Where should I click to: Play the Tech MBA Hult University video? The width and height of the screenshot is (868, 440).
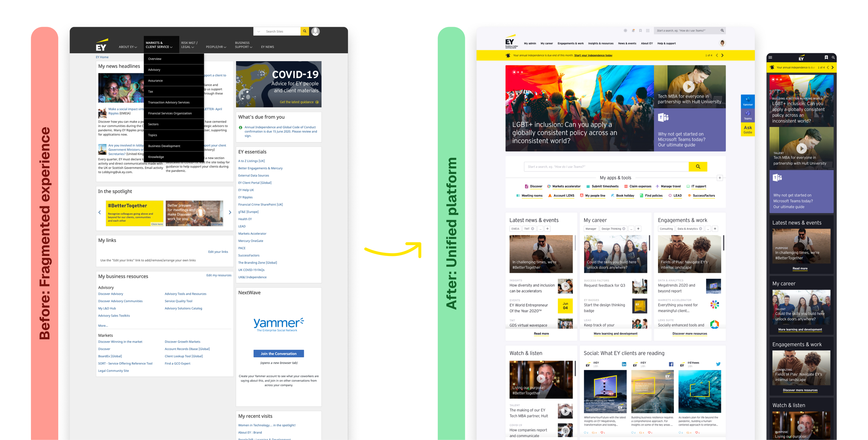click(x=689, y=86)
